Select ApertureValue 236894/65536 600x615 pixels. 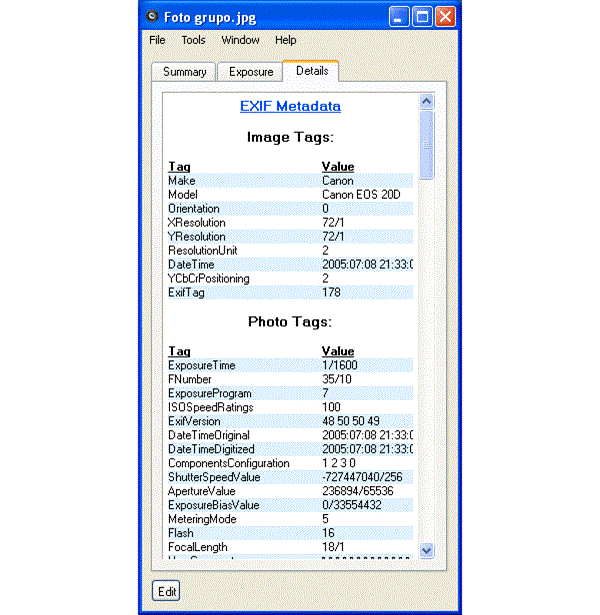[x=358, y=491]
